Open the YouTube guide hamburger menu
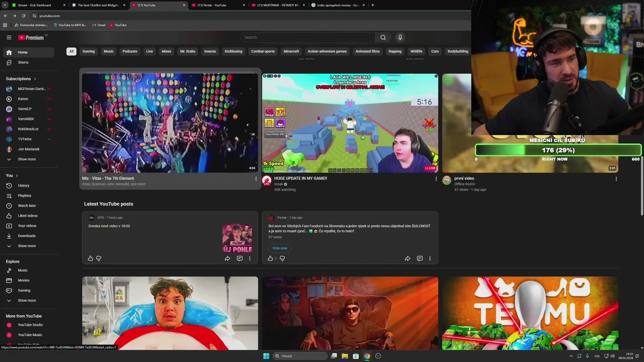 click(x=9, y=37)
